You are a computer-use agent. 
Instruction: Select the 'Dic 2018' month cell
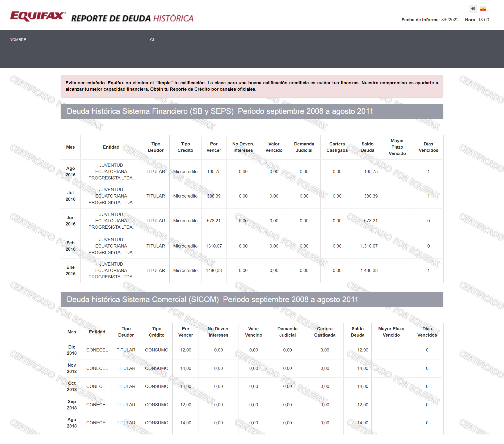click(72, 350)
